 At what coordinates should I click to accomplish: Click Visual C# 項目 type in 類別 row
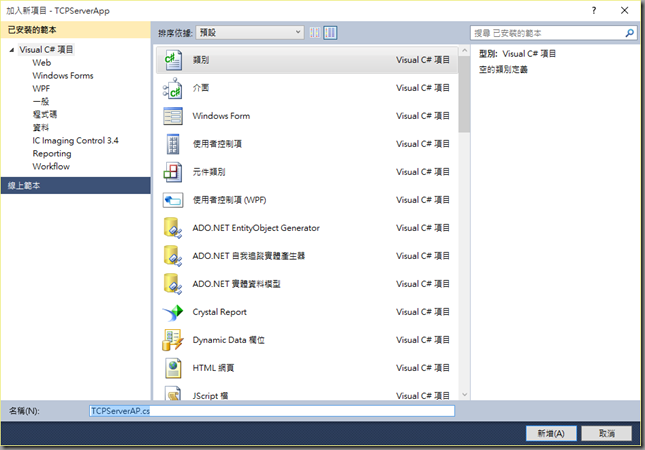coord(423,60)
